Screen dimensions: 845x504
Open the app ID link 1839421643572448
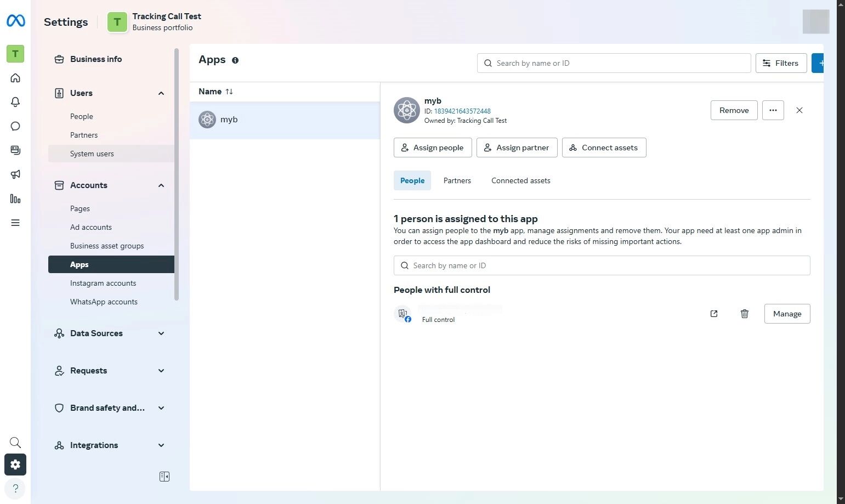(x=462, y=111)
